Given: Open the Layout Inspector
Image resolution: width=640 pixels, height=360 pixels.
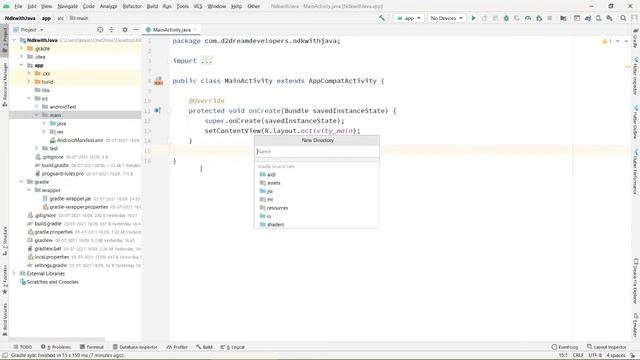Looking at the screenshot, I should click(607, 347).
